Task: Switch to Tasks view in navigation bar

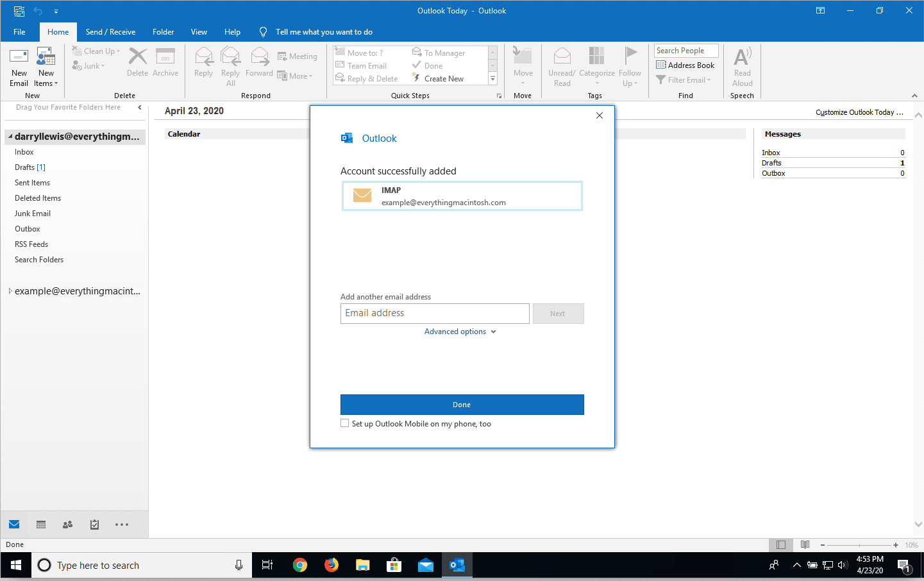Action: [x=94, y=525]
